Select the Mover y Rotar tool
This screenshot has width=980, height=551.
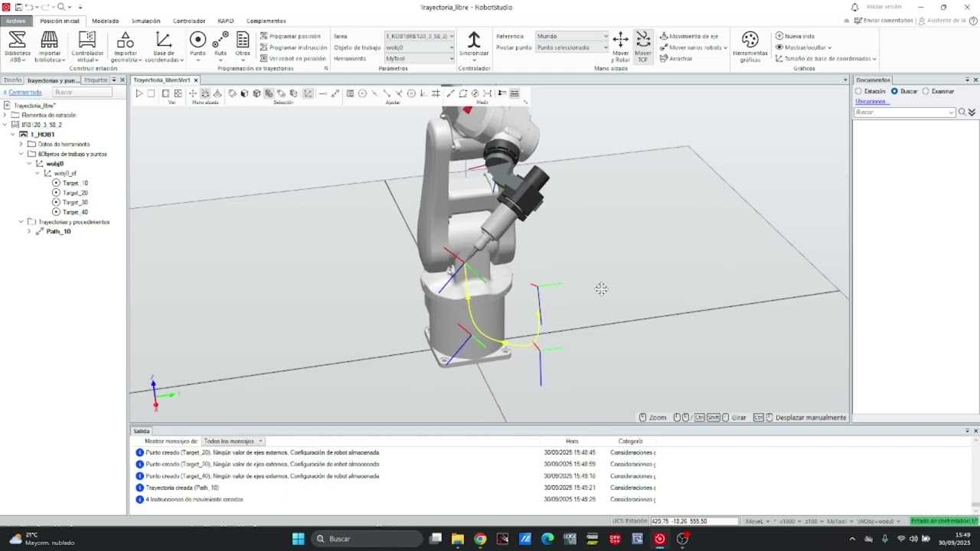click(x=620, y=47)
